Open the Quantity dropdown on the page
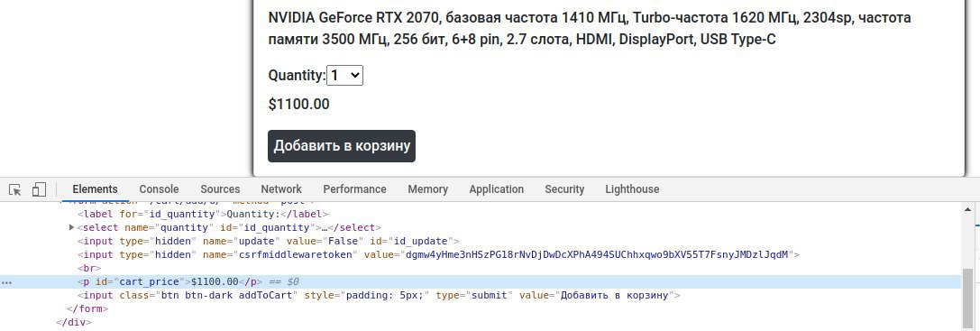The height and width of the screenshot is (331, 980). [345, 76]
